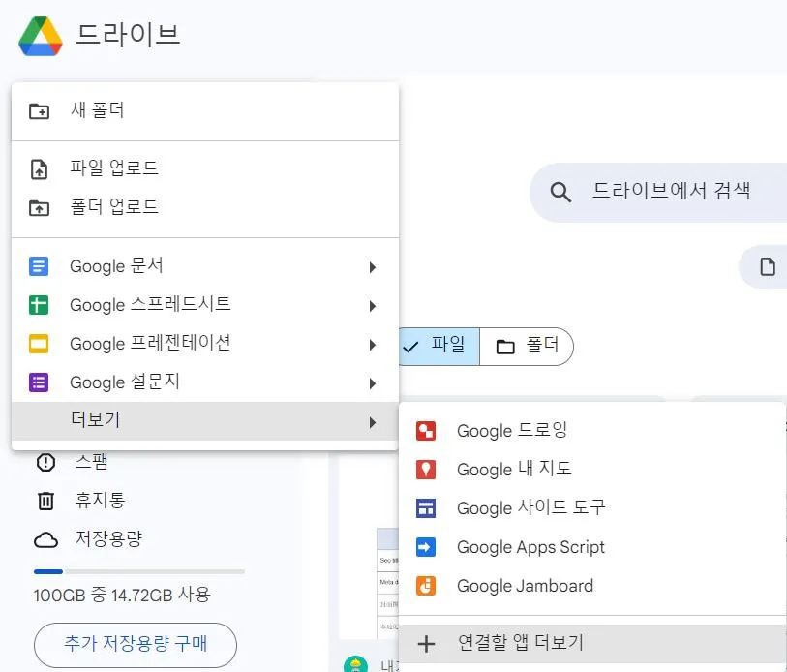The height and width of the screenshot is (672, 787).
Task: Click the Google Drive logo
Action: (x=41, y=36)
